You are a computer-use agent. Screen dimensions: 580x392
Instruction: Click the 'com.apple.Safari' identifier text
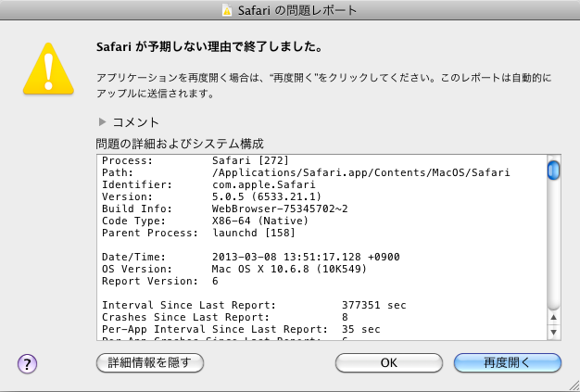pos(264,184)
